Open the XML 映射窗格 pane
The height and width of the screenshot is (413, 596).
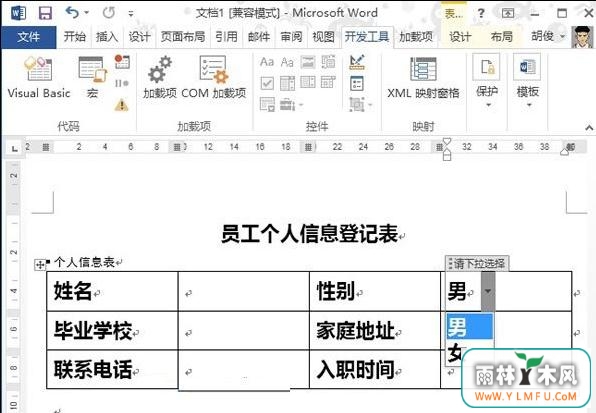point(423,78)
